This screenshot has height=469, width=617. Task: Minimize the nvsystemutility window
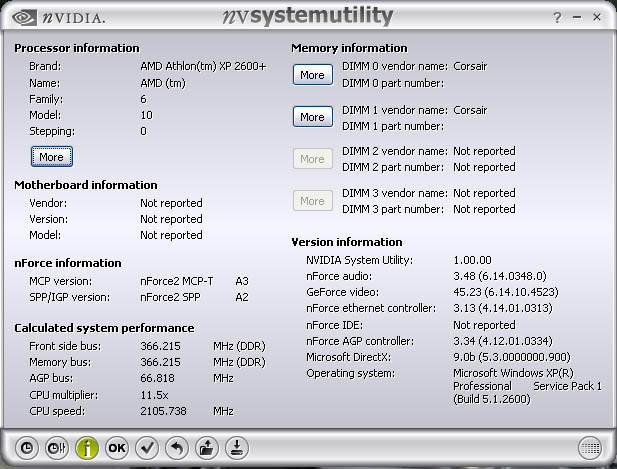577,17
